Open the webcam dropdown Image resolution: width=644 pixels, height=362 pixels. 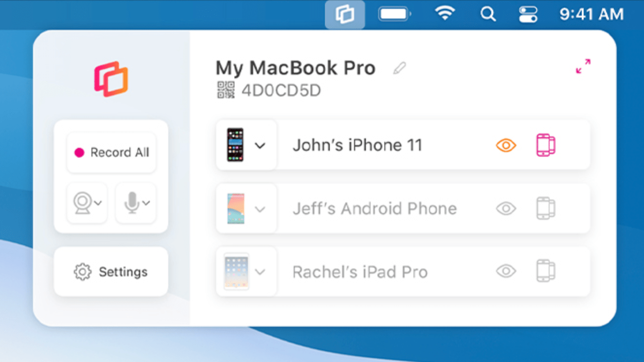click(87, 203)
